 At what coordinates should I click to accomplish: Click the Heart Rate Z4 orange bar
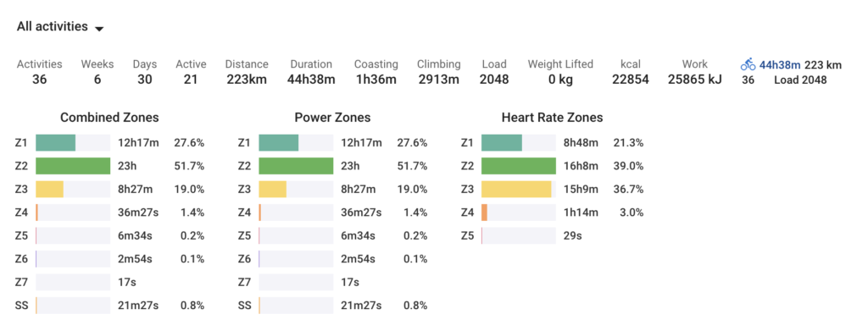pos(484,212)
